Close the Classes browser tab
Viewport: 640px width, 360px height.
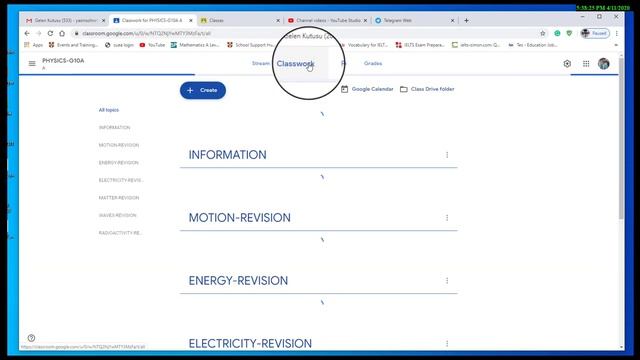tap(278, 20)
